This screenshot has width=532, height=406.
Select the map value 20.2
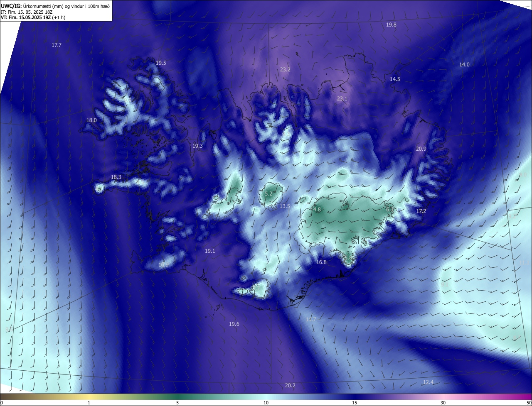pos(290,386)
